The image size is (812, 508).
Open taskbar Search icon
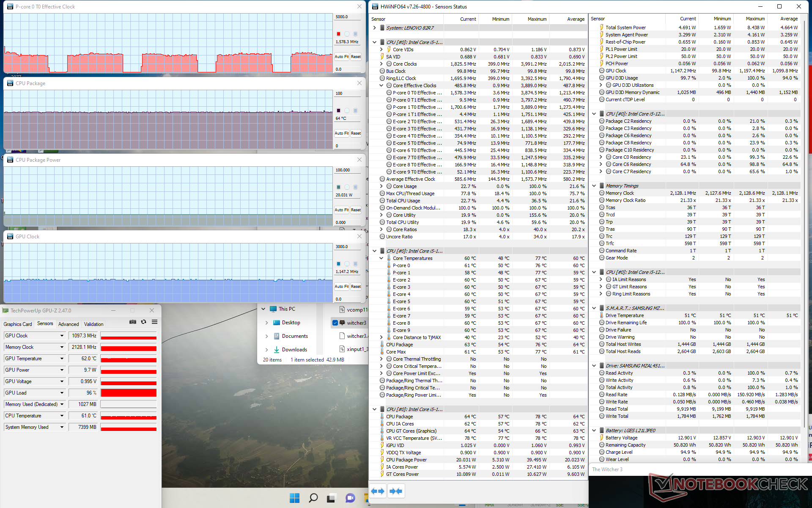click(x=313, y=498)
